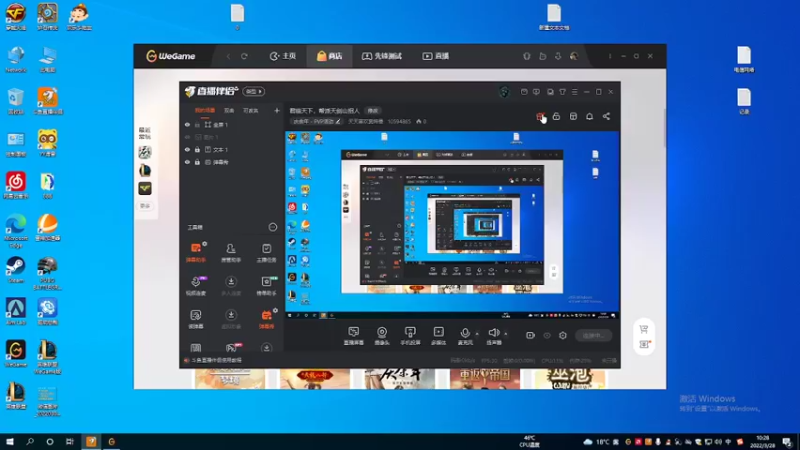Click the avatar in the streaming-assistant title bar
Screen dimensions: 800x450
[x=504, y=92]
